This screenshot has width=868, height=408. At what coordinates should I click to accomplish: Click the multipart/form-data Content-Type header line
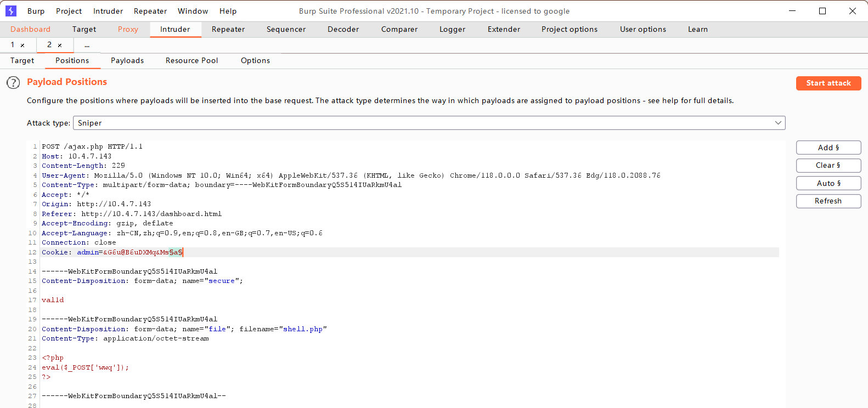pos(222,185)
